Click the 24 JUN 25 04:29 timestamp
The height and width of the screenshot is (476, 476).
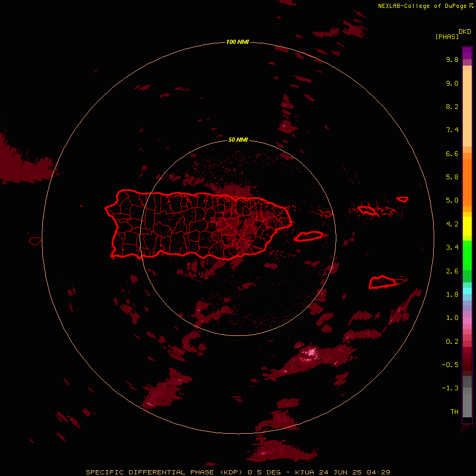point(354,472)
